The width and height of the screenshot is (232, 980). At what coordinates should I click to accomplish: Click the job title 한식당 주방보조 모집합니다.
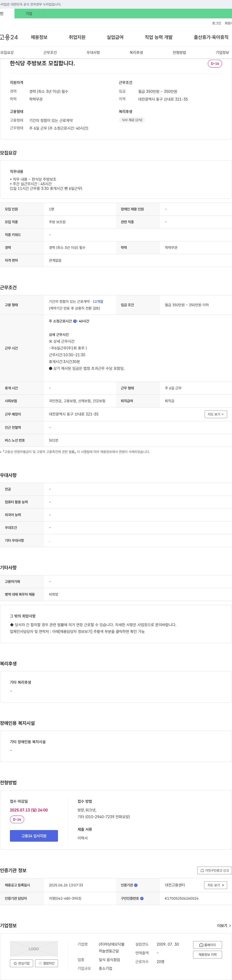[42, 63]
